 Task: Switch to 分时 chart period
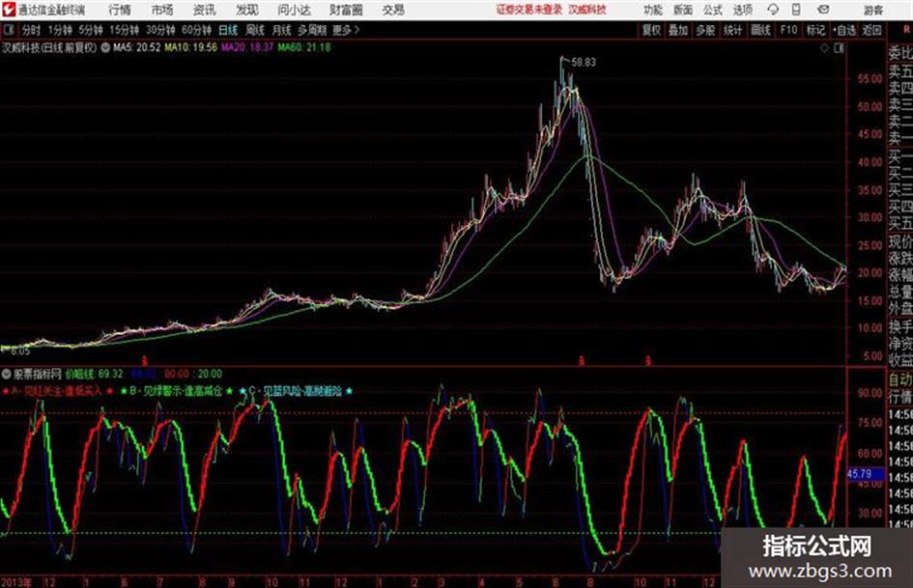point(30,30)
